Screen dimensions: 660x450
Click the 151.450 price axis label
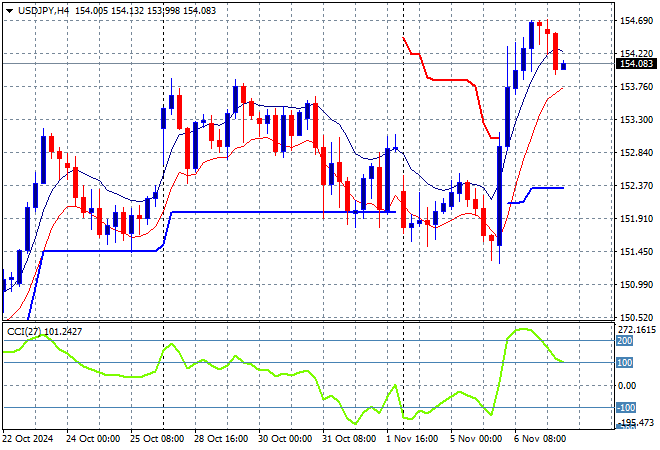636,252
